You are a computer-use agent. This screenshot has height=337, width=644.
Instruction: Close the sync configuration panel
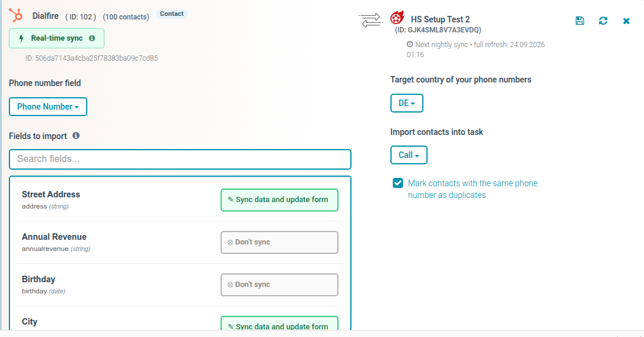(x=626, y=21)
